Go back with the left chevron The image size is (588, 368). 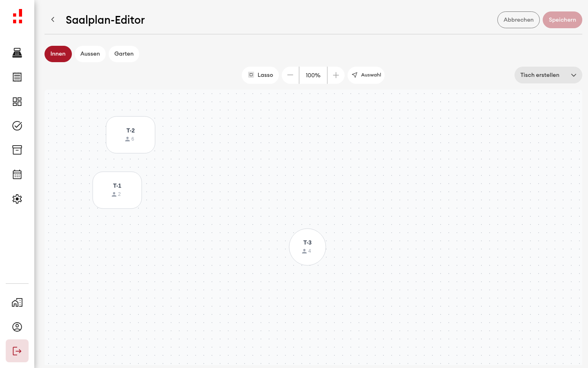pyautogui.click(x=53, y=20)
